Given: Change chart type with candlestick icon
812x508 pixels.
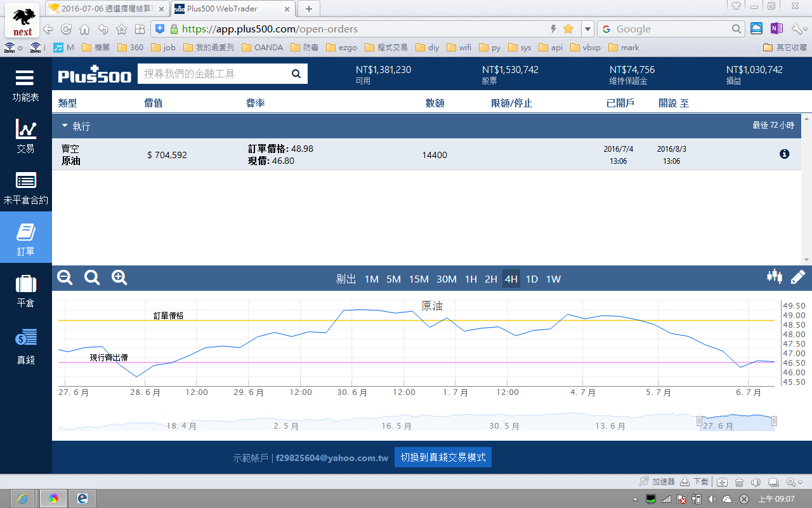Looking at the screenshot, I should (775, 276).
